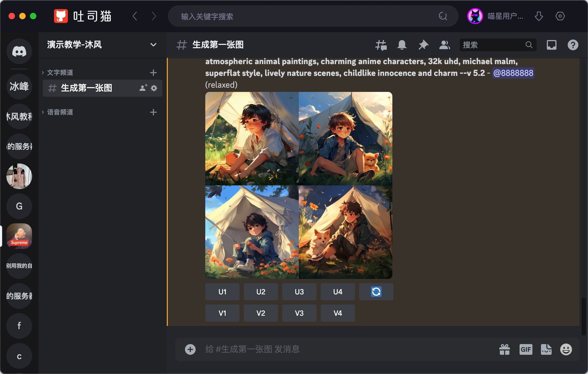Viewport: 588px width, 374px height.
Task: Open the emoji picker
Action: [x=566, y=349]
